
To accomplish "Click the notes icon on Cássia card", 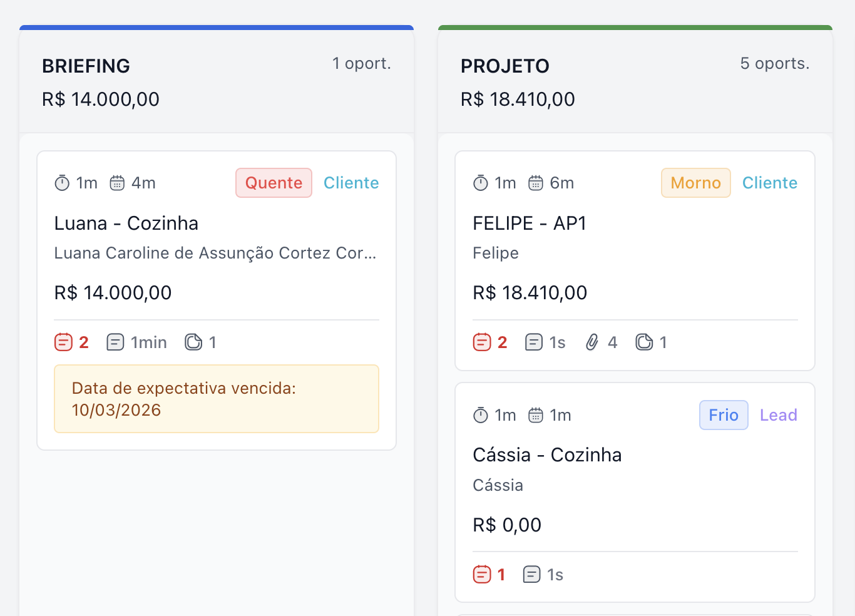I will [x=531, y=575].
